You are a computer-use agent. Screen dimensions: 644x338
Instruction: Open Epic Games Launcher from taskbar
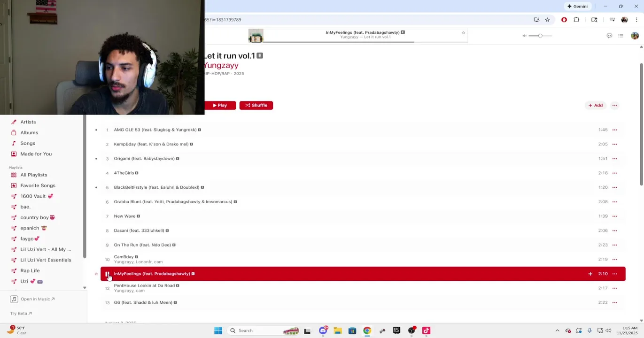(x=396, y=330)
